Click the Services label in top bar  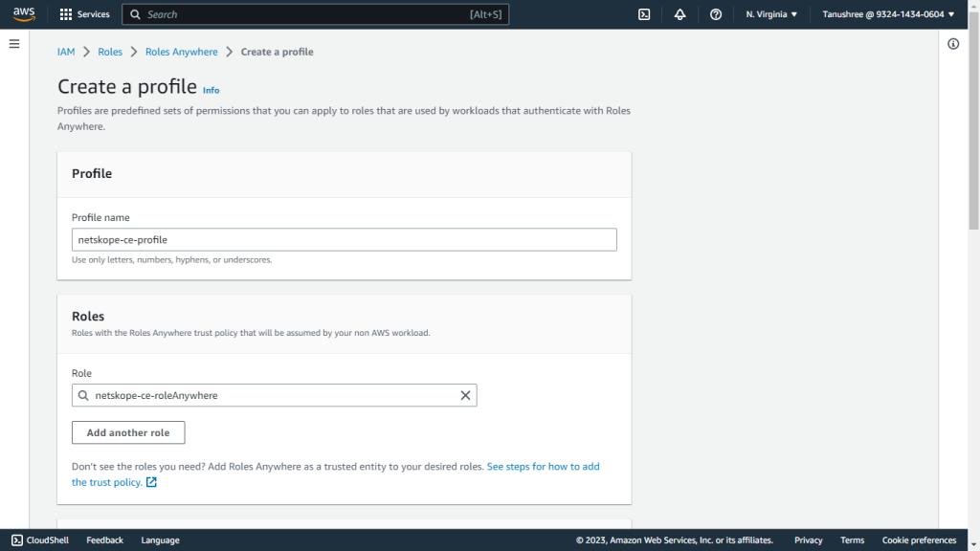93,14
